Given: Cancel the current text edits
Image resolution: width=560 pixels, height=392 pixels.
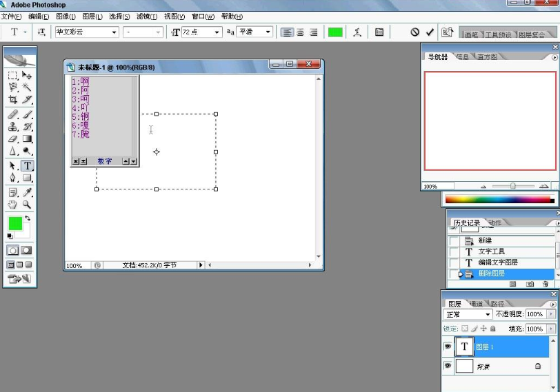Looking at the screenshot, I should pyautogui.click(x=414, y=32).
